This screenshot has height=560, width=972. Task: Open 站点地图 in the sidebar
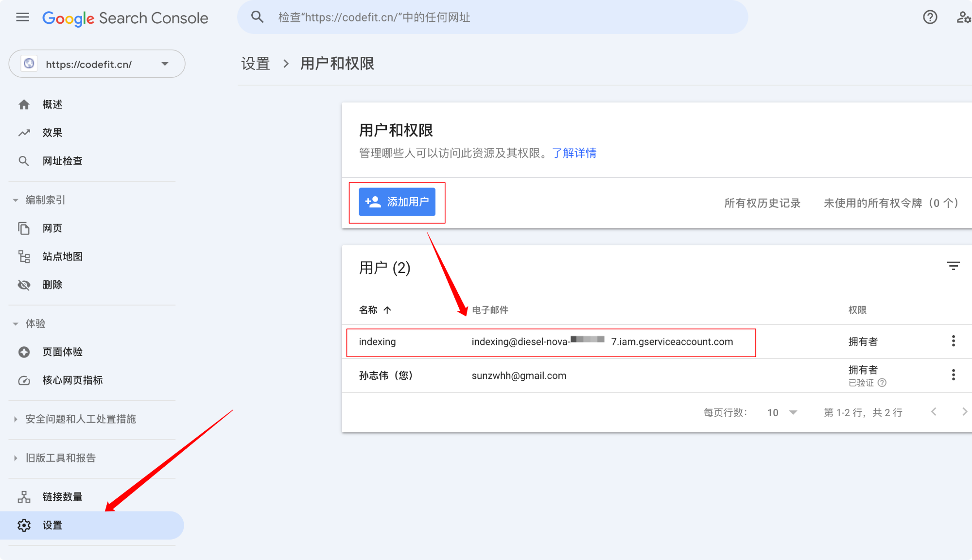[92, 256]
